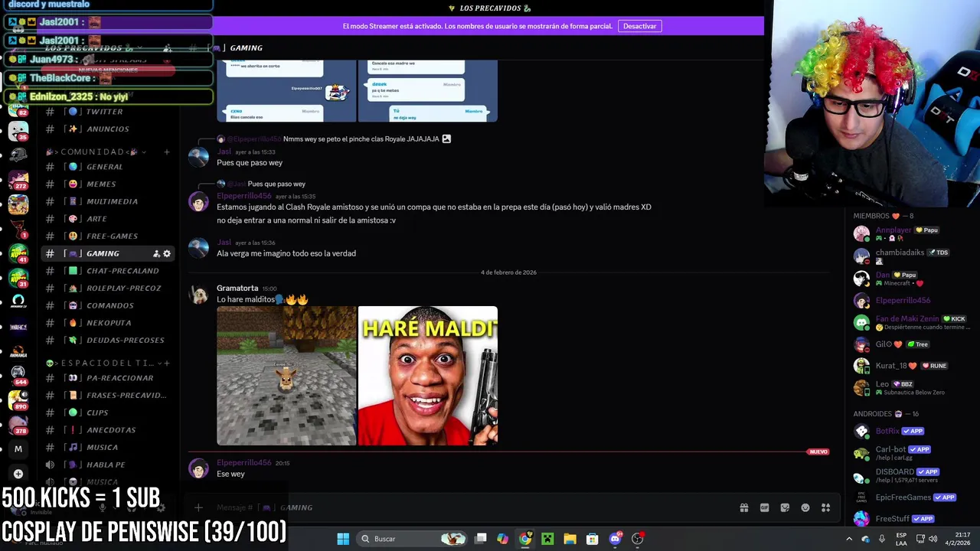The width and height of the screenshot is (980, 551).
Task: Show hidden system tray icons
Action: pyautogui.click(x=848, y=539)
